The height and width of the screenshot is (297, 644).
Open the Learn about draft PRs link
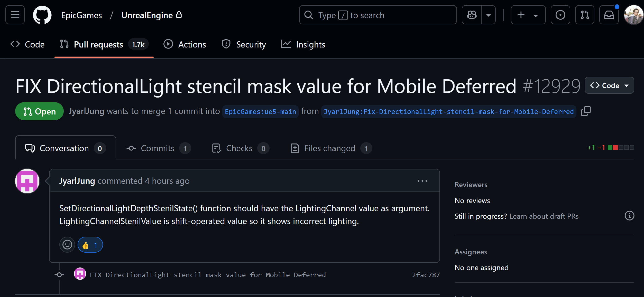point(544,216)
